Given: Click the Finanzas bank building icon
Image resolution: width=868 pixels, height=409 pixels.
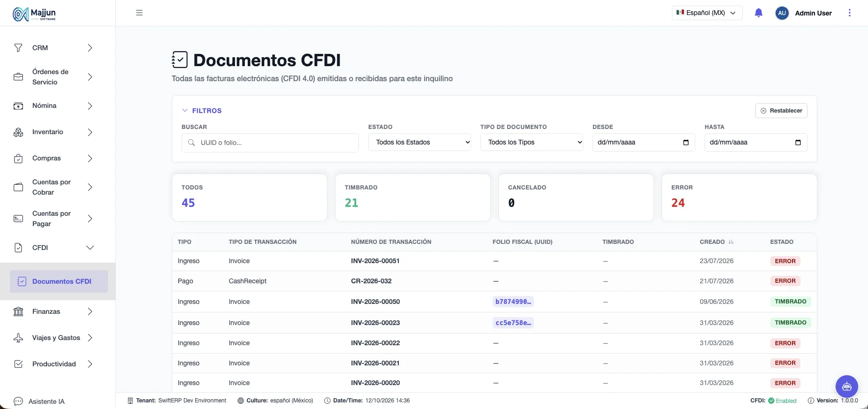Looking at the screenshot, I should pos(18,311).
